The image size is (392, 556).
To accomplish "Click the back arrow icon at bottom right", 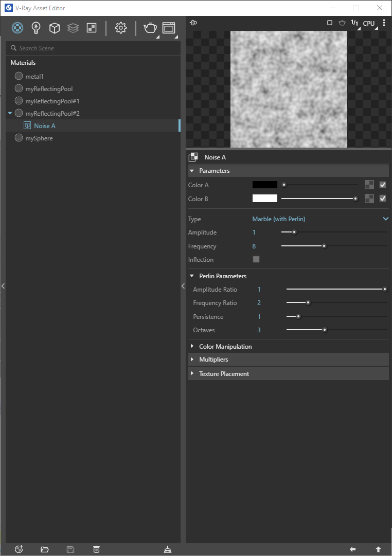I will coord(352,549).
